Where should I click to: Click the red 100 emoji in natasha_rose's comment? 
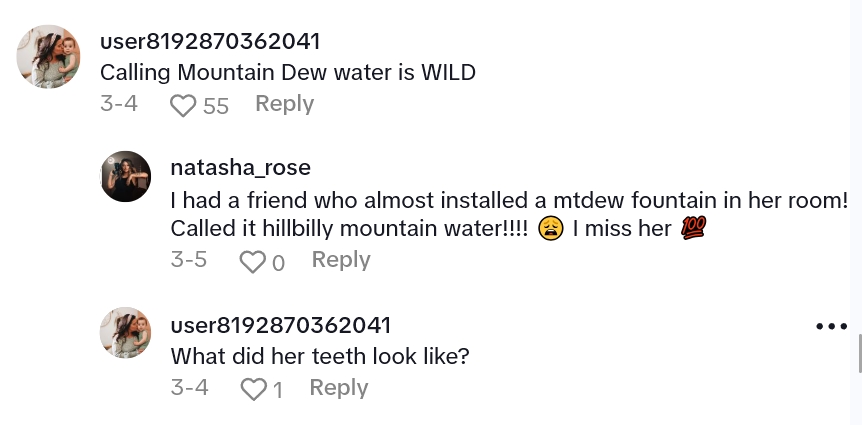point(693,228)
